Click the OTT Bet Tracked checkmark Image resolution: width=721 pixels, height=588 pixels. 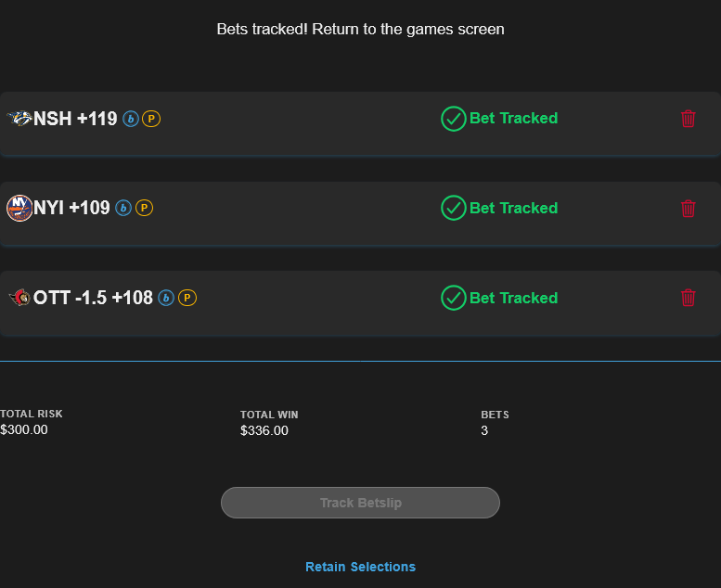(x=453, y=298)
